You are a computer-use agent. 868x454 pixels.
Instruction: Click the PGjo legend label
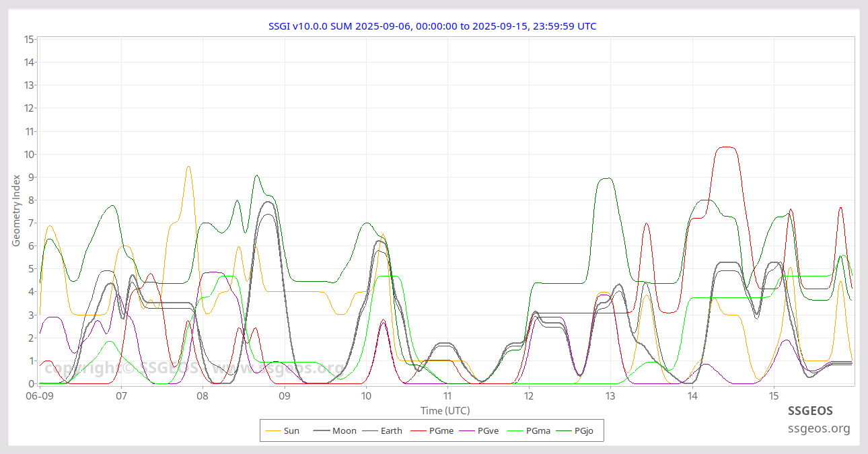pos(583,430)
